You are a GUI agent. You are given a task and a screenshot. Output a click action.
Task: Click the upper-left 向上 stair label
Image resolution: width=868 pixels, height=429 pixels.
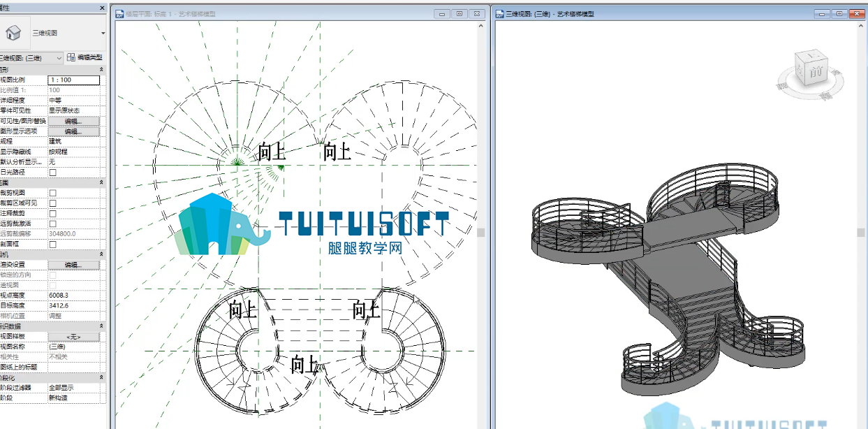[273, 151]
